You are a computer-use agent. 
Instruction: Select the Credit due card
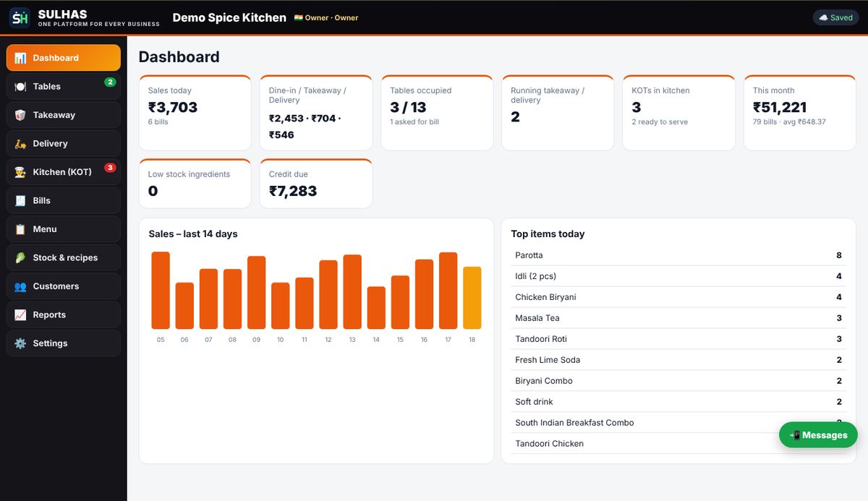316,184
